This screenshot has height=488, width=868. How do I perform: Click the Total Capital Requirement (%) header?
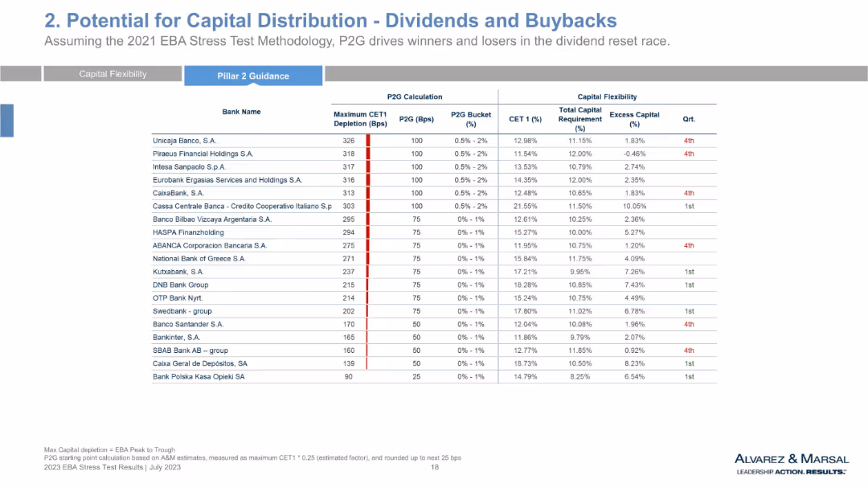pos(579,119)
